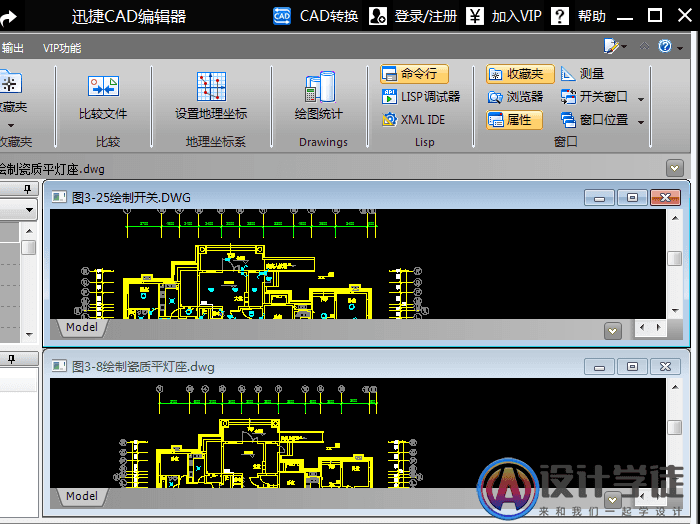Click the CAD转换 conversion icon
Image resolution: width=700 pixels, height=524 pixels.
click(x=282, y=17)
